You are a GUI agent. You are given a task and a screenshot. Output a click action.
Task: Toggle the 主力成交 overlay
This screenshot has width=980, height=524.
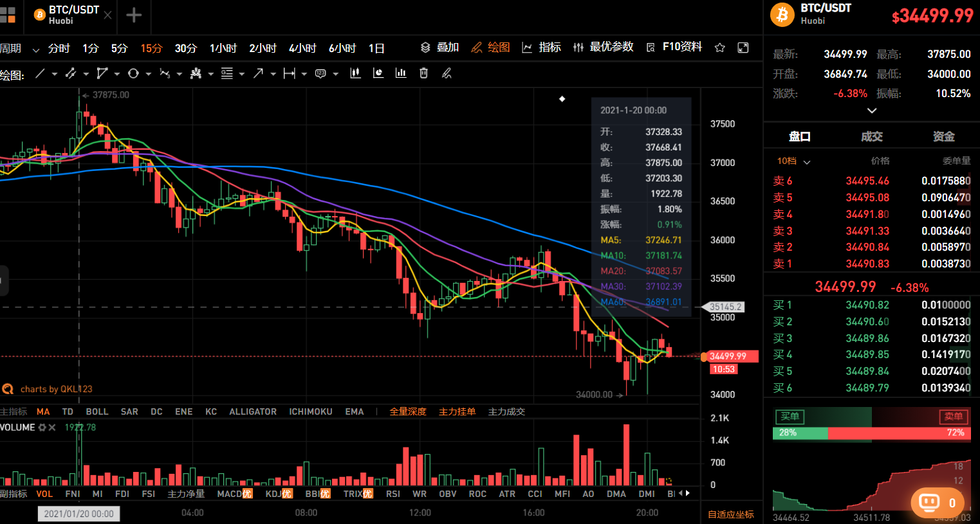[x=506, y=411]
